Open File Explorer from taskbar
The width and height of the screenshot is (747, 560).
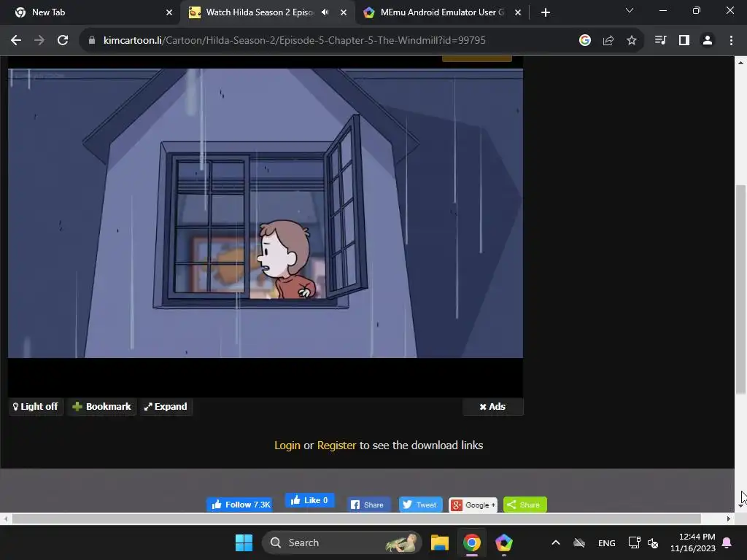[440, 542]
